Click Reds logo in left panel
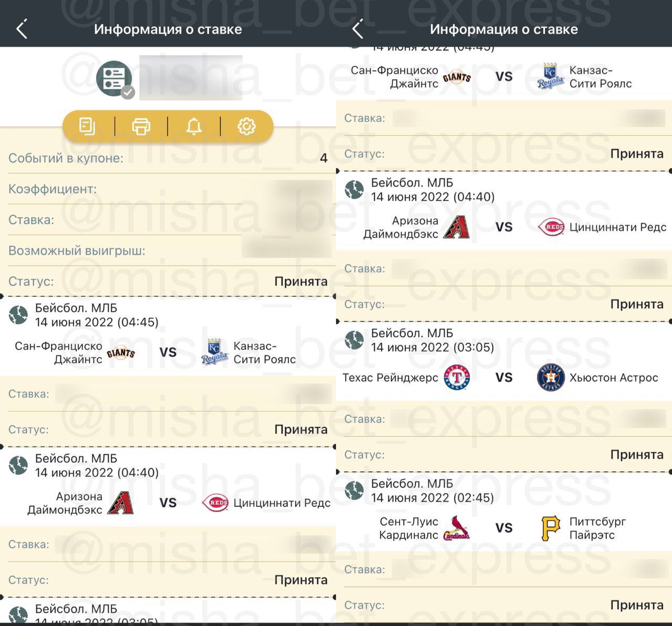 (215, 503)
